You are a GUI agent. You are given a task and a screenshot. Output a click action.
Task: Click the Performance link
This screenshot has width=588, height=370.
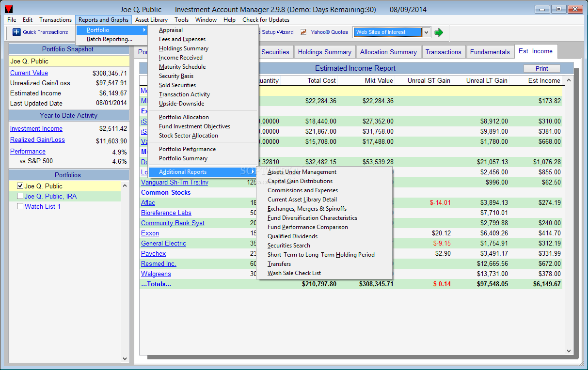coord(28,151)
